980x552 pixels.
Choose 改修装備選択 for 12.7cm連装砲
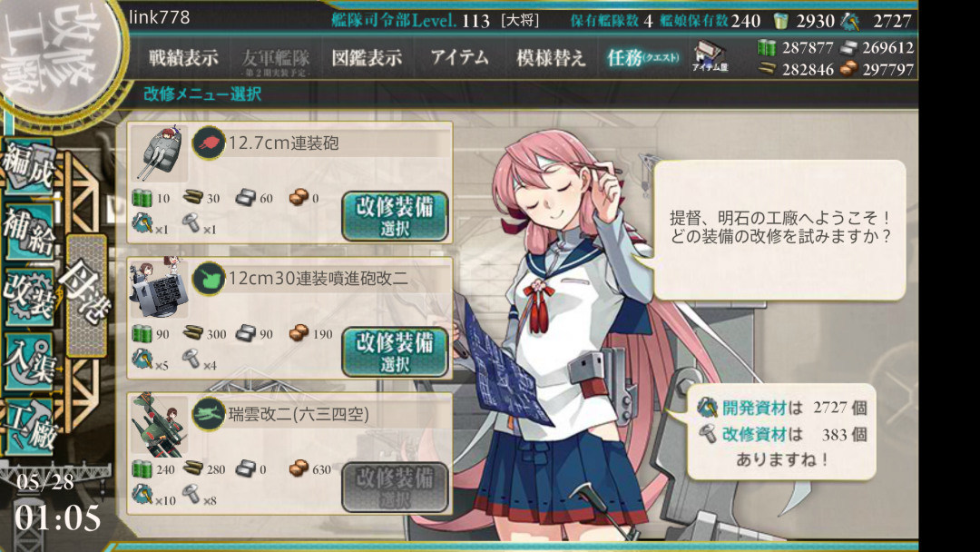(395, 216)
